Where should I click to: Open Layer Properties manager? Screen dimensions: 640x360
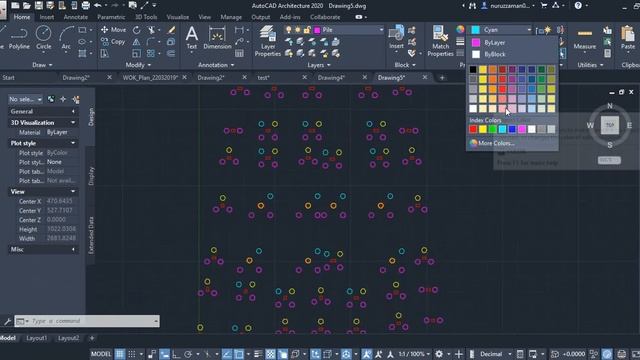[x=268, y=41]
